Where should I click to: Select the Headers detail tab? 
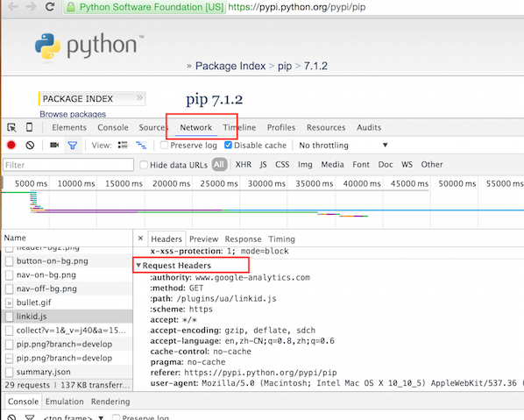[166, 239]
